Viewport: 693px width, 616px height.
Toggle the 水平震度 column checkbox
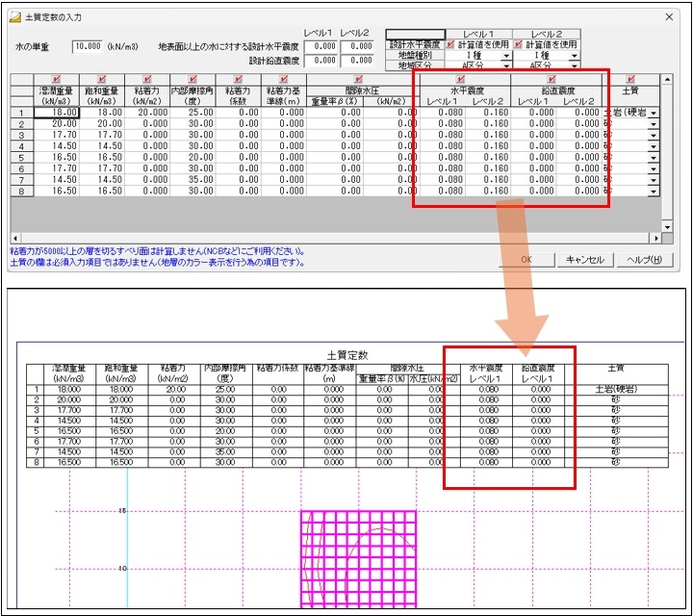pyautogui.click(x=460, y=79)
